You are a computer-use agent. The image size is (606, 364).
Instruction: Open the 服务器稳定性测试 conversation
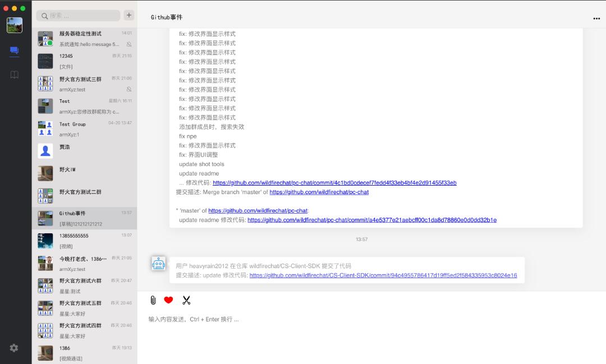coord(84,39)
